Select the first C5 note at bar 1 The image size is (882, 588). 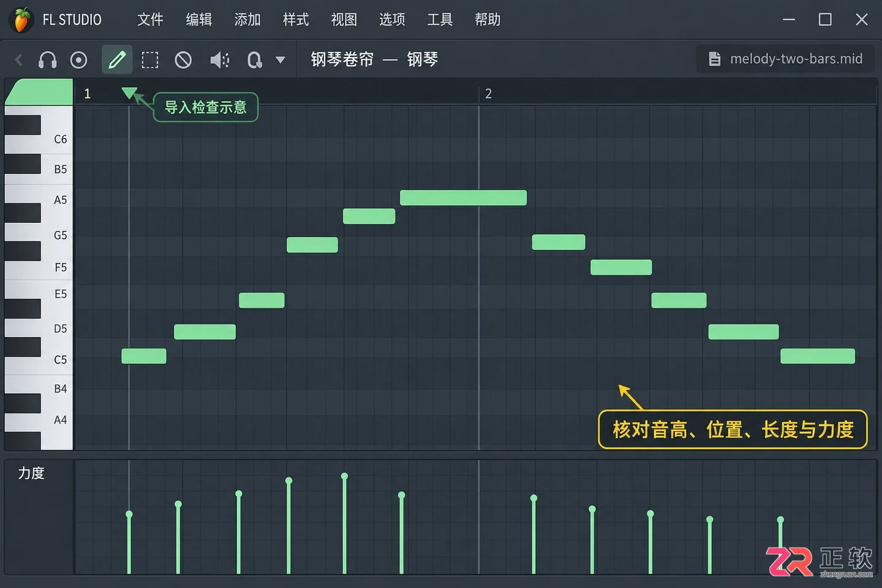[x=144, y=356]
